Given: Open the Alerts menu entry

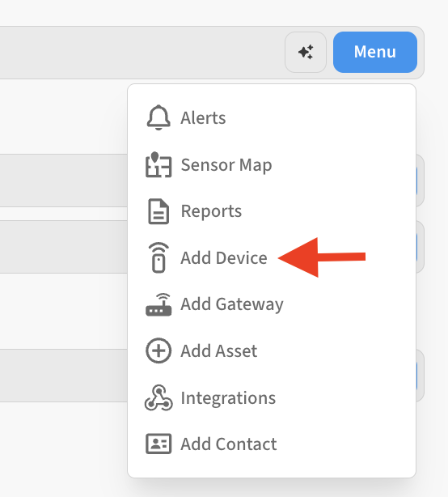Looking at the screenshot, I should [x=203, y=118].
